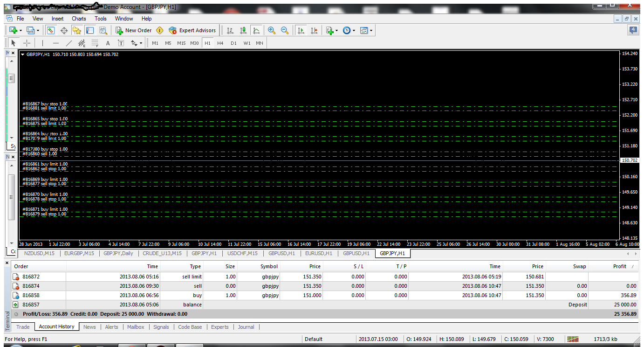Click the Templates icon
Screen dimensions: 644x347
(x=364, y=30)
